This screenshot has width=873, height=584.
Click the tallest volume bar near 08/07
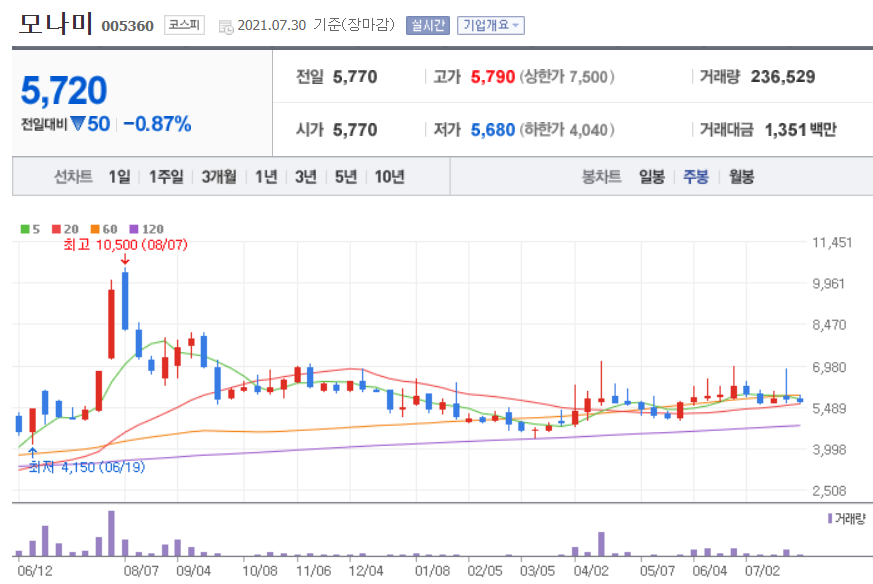point(111,533)
